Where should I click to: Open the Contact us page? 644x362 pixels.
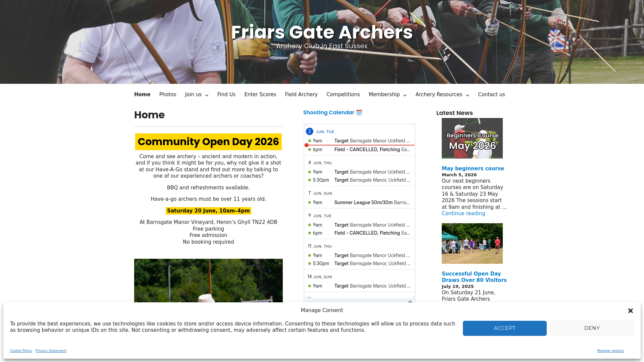pos(491,95)
